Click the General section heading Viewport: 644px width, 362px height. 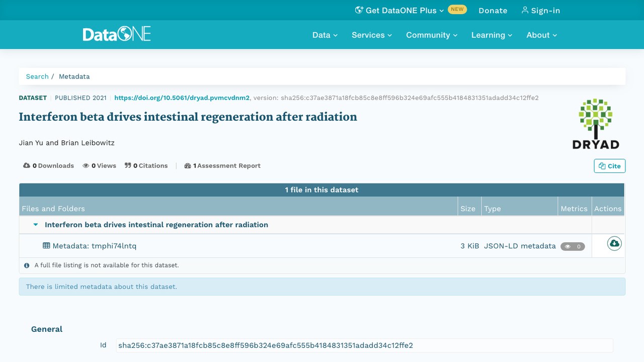pyautogui.click(x=47, y=329)
